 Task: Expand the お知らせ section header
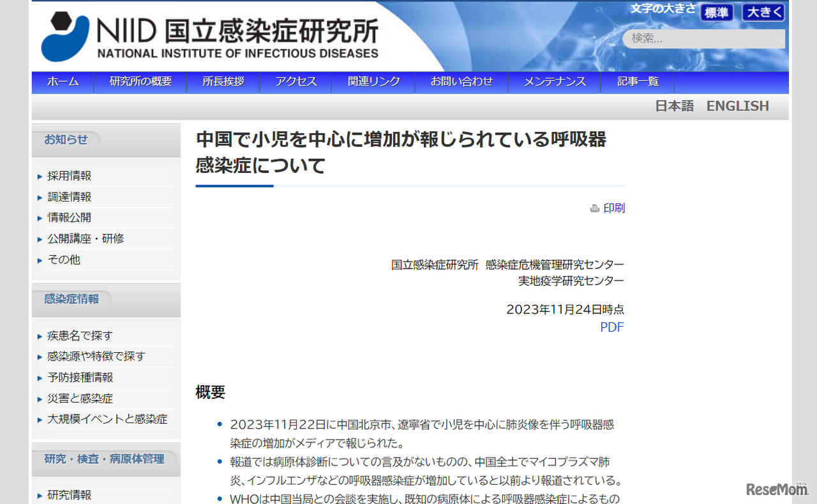pyautogui.click(x=65, y=139)
